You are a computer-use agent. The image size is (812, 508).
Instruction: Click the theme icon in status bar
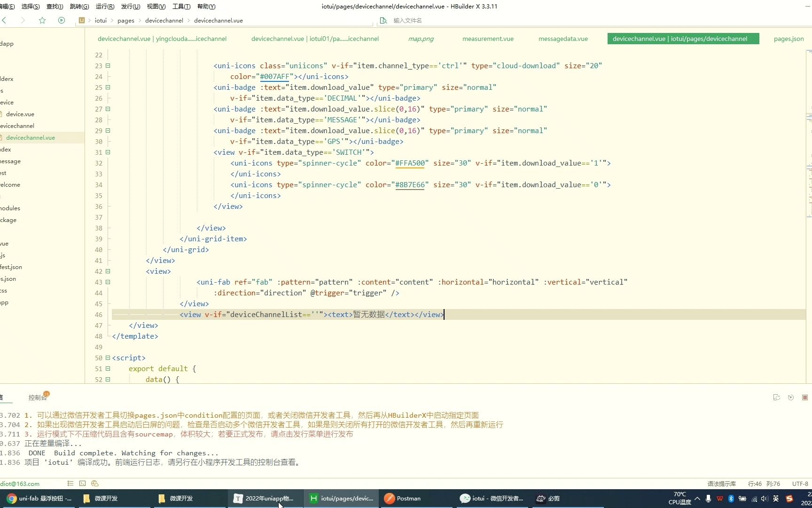(95, 484)
